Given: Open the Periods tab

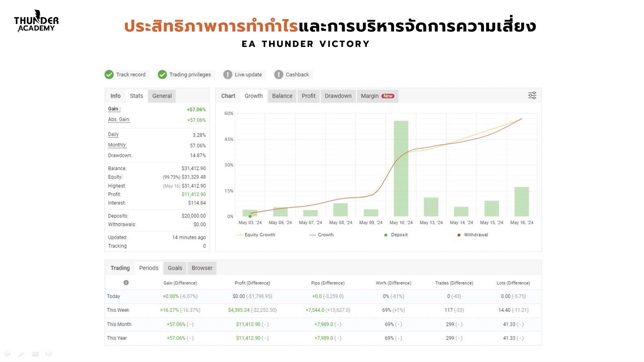Looking at the screenshot, I should click(x=149, y=268).
